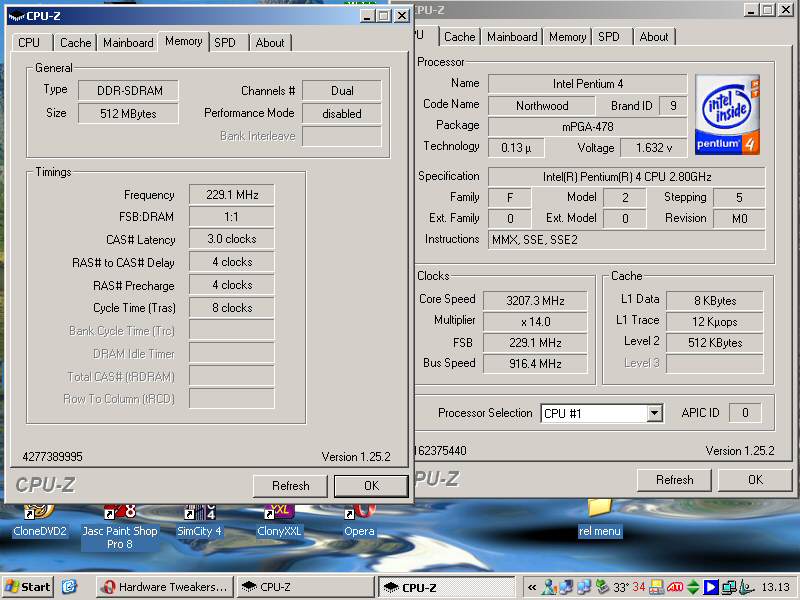Click the unpressed CPU-Z taskbar button

(x=305, y=587)
